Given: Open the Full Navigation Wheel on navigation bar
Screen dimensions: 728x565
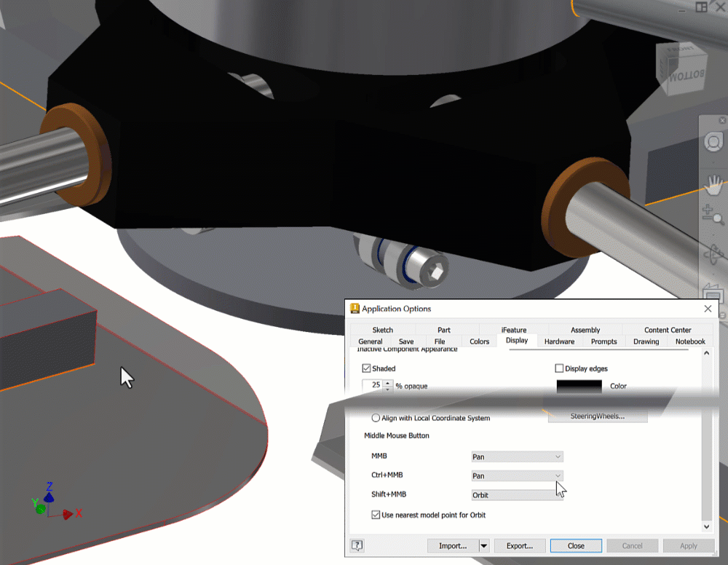Looking at the screenshot, I should 713,142.
